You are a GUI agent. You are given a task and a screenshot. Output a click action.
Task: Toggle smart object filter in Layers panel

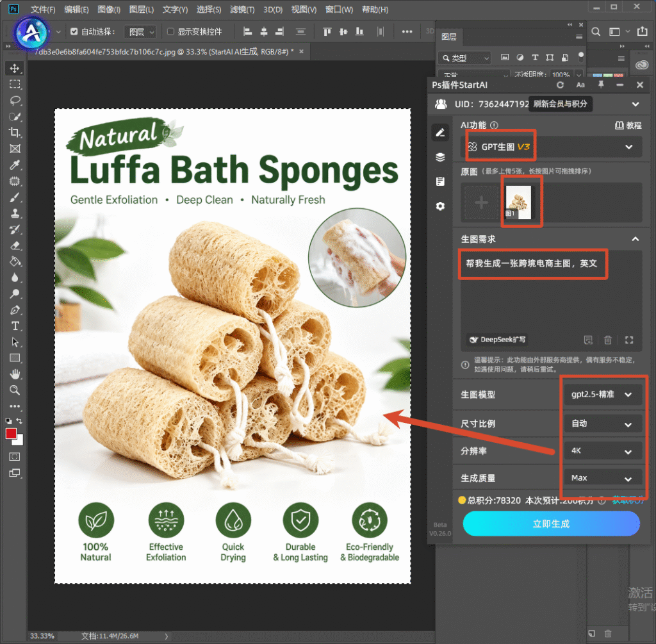tap(565, 57)
